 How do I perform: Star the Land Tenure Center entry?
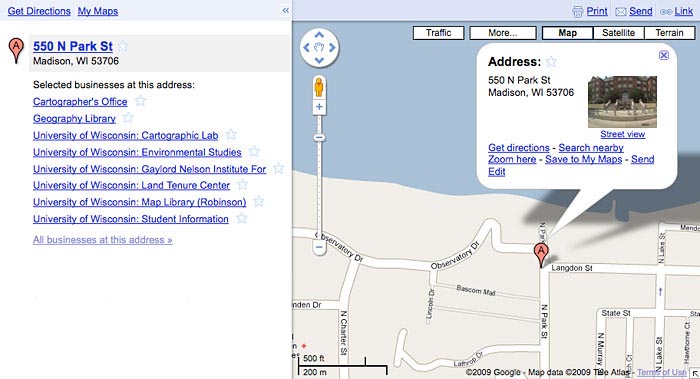(x=242, y=184)
